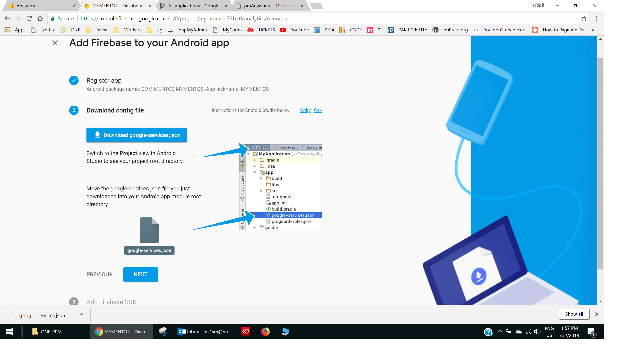Image resolution: width=644 pixels, height=362 pixels.
Task: Close the Add Firebase wizard with X
Action: 55,43
